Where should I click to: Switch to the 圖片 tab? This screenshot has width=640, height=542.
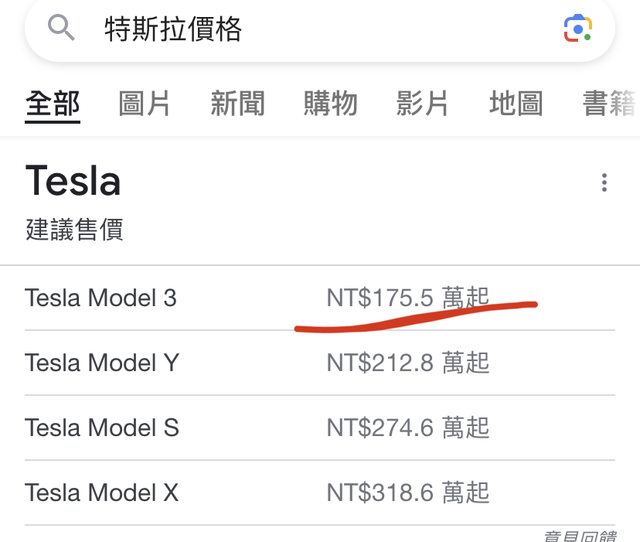(x=145, y=103)
